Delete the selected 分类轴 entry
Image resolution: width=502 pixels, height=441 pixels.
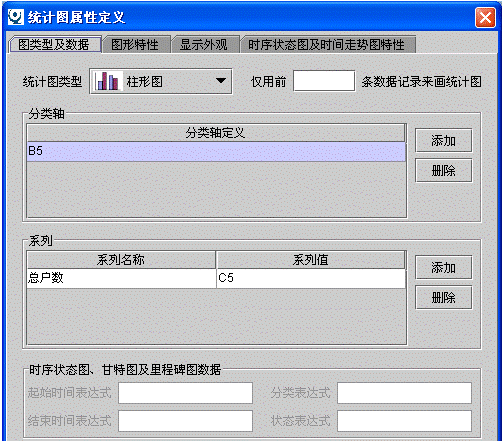click(x=443, y=170)
